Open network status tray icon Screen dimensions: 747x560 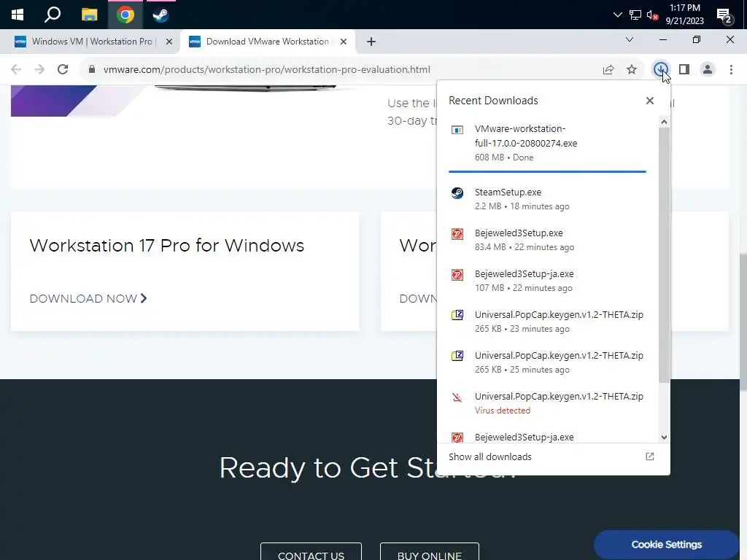(635, 15)
